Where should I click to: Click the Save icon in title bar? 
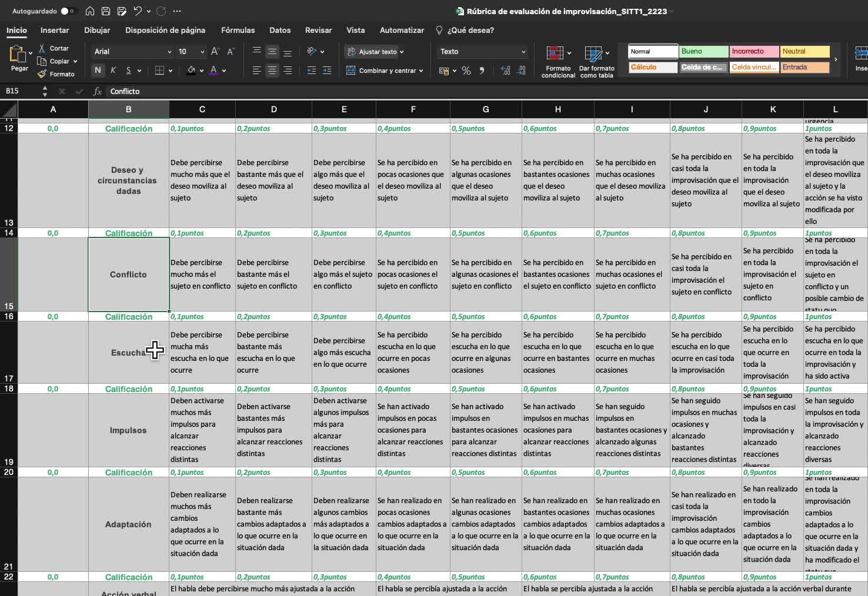106,11
